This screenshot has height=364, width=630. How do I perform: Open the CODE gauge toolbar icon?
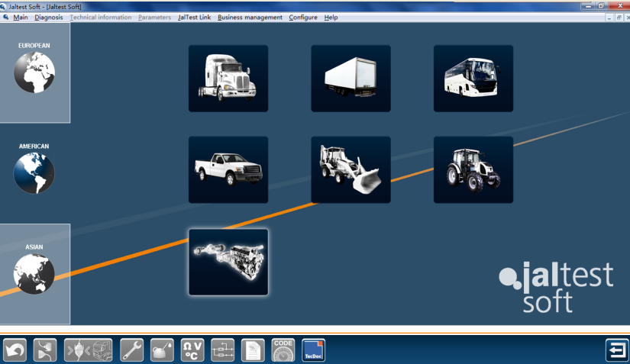click(x=283, y=350)
